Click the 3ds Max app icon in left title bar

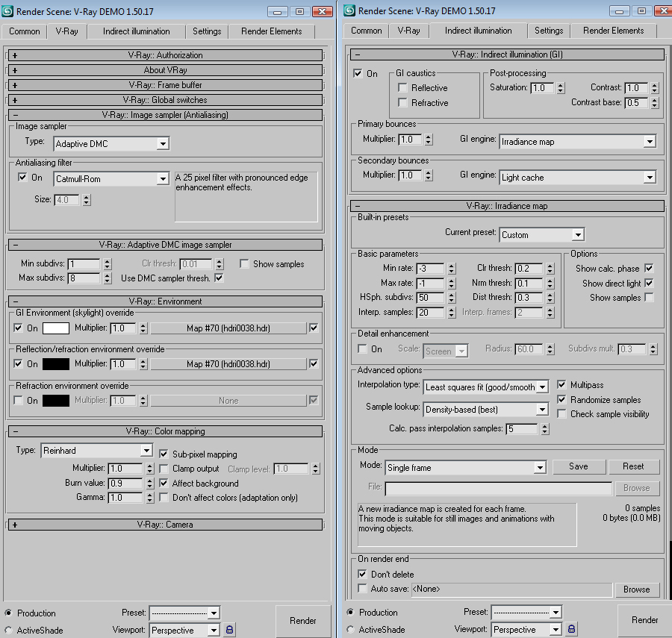[x=7, y=11]
